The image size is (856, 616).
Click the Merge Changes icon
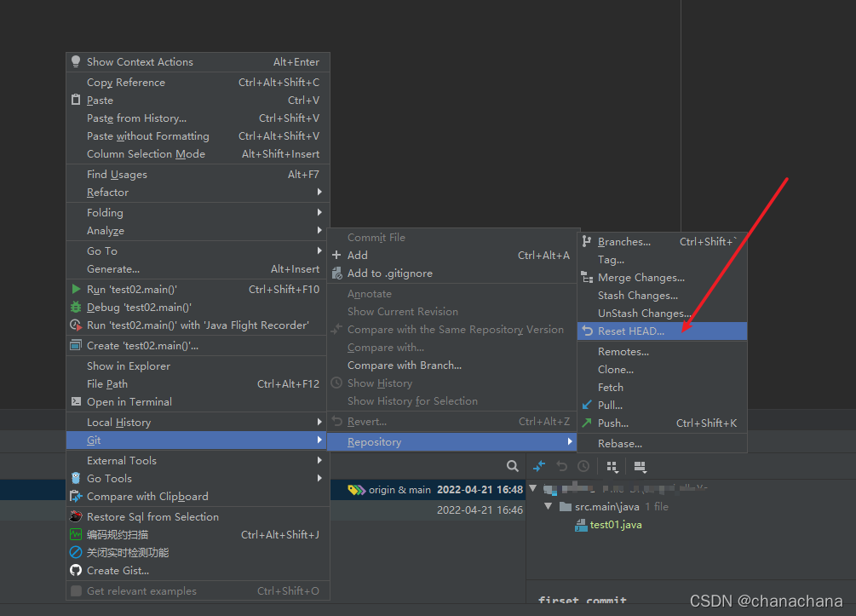pyautogui.click(x=587, y=278)
